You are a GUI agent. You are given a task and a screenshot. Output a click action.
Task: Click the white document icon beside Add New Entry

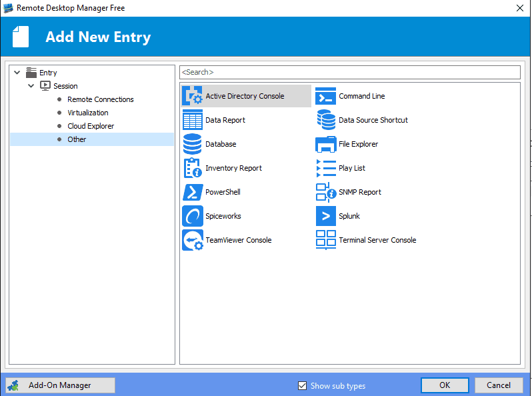pyautogui.click(x=21, y=37)
